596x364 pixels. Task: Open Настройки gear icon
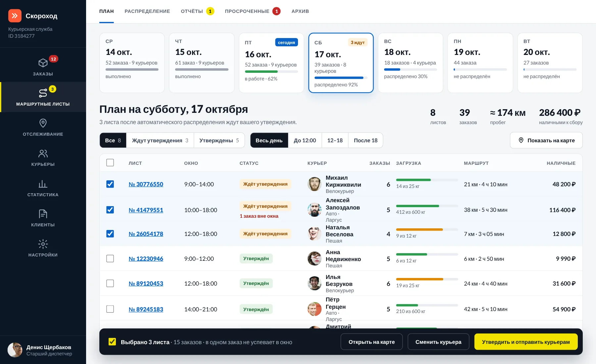(43, 244)
